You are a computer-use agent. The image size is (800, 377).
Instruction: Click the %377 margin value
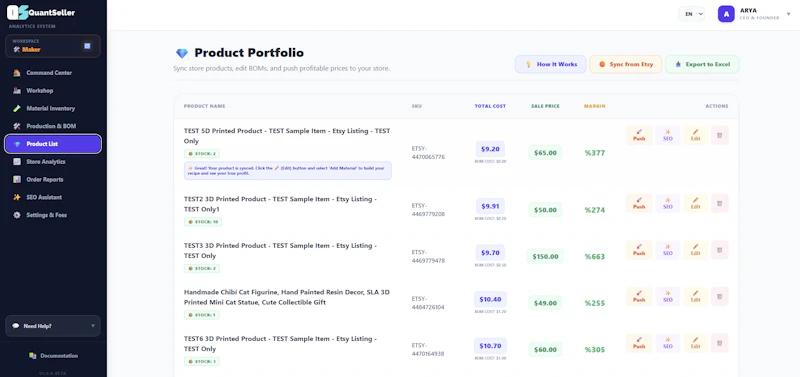[x=595, y=153]
